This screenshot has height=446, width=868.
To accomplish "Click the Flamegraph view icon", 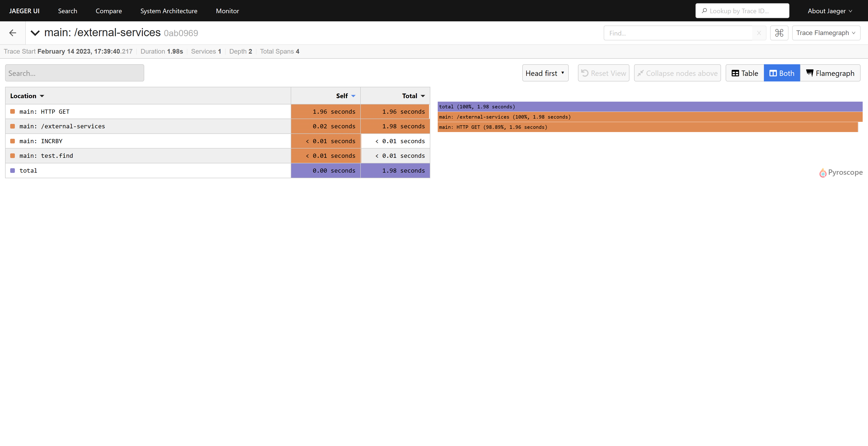I will [x=809, y=73].
